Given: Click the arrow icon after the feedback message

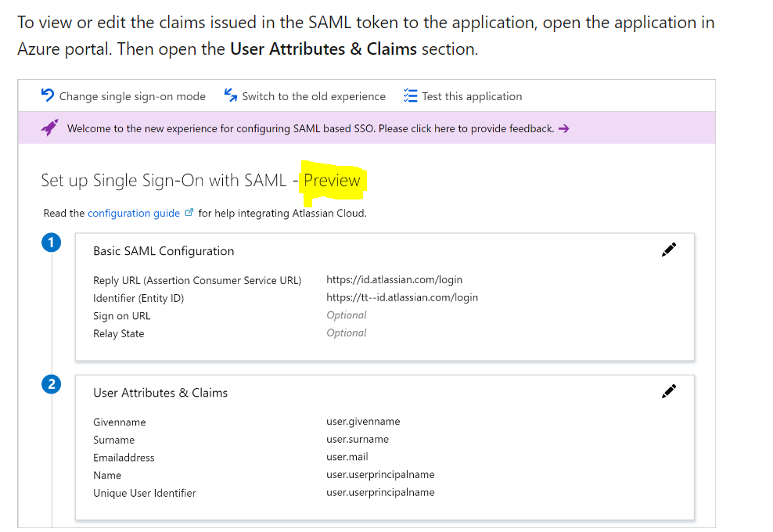Looking at the screenshot, I should (x=564, y=128).
